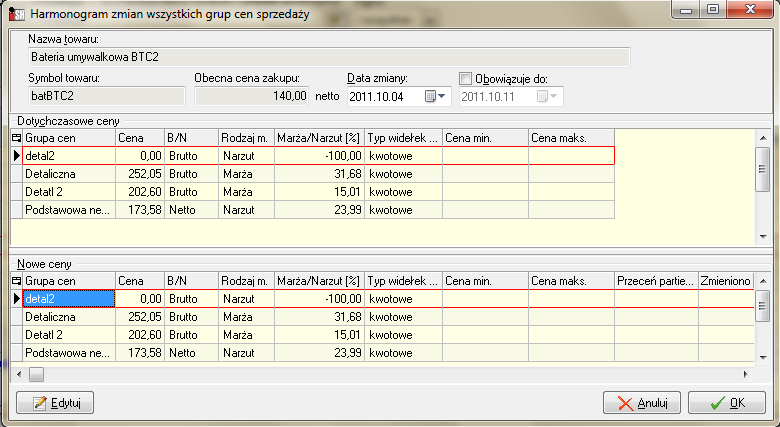The height and width of the screenshot is (427, 780).
Task: Select row indicator arrow for detal2 in Dotychczasowe ceny
Action: [x=17, y=156]
